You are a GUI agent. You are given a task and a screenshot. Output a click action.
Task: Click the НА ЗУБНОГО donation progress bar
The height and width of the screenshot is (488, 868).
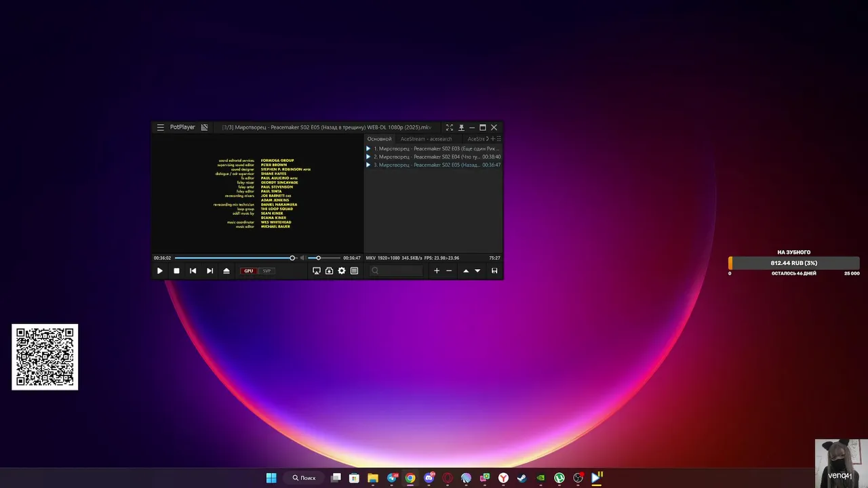tap(794, 263)
